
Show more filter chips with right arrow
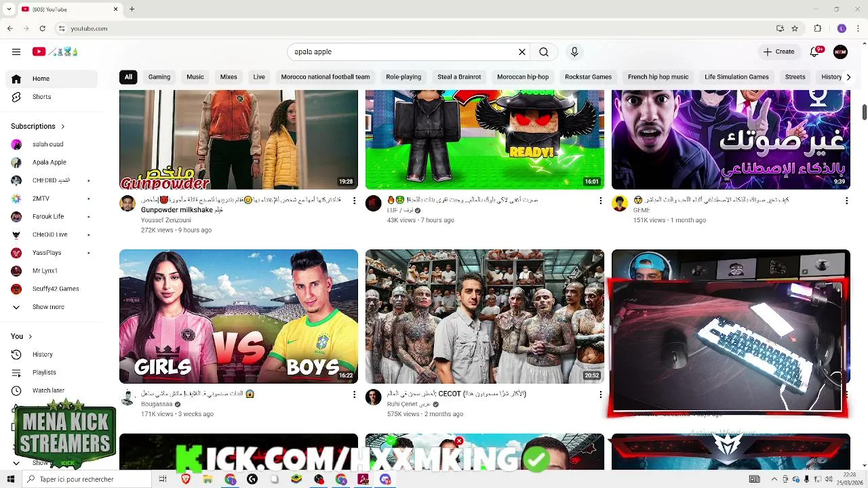tap(848, 77)
